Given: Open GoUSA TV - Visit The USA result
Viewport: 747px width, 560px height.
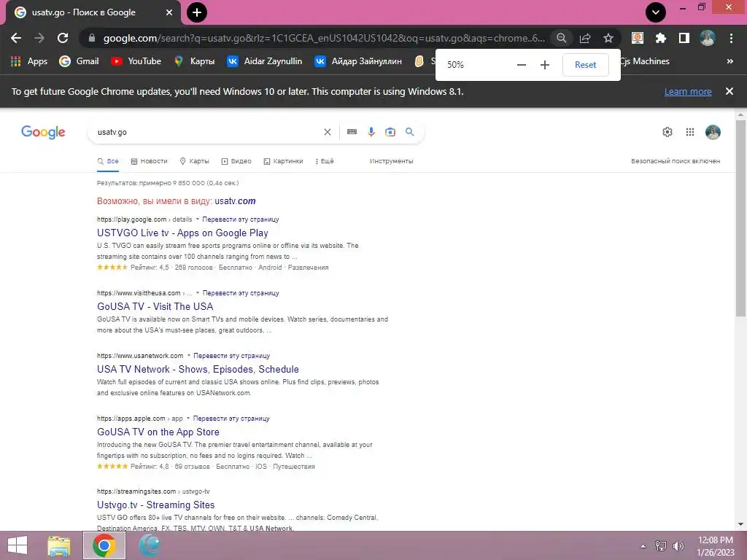Looking at the screenshot, I should point(155,307).
